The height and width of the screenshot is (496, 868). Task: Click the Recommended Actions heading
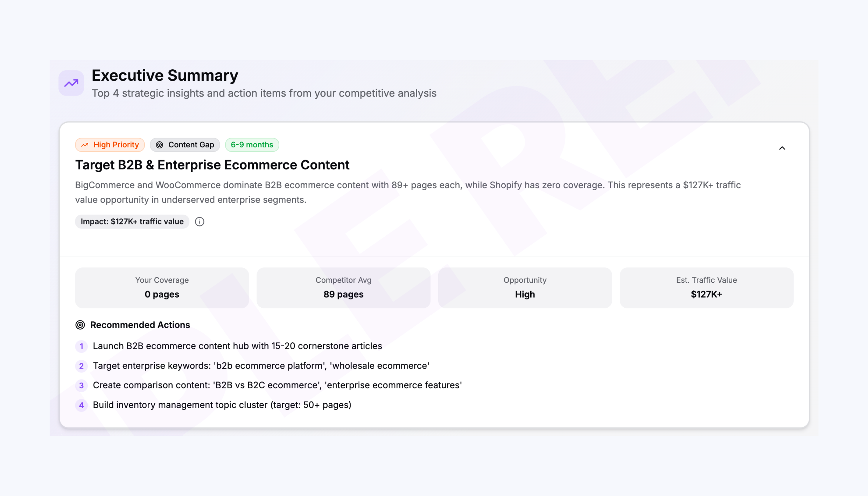pos(140,325)
